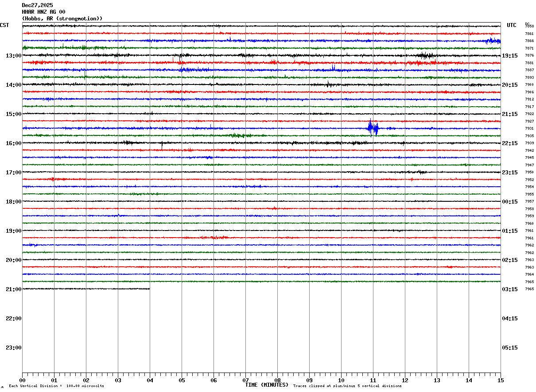
Task: Click the date text Dec27,2025
Action: (x=37, y=5)
